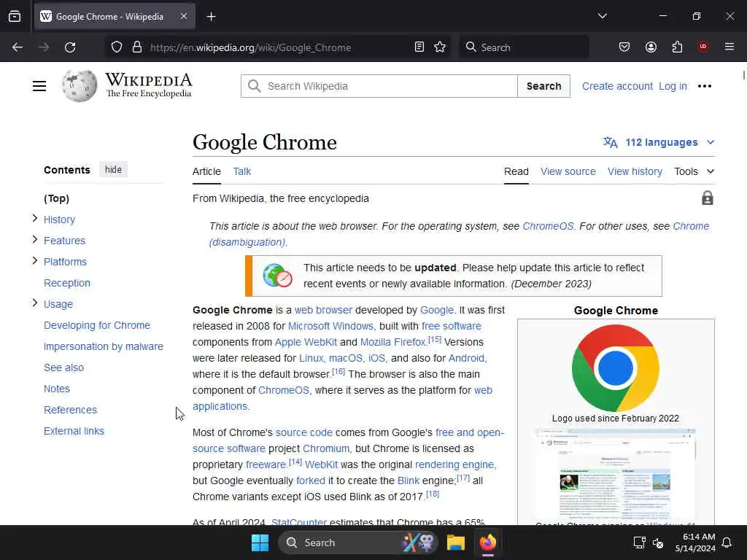Screen dimensions: 747x560
Task: Hide the Contents sidebar
Action: click(x=113, y=169)
